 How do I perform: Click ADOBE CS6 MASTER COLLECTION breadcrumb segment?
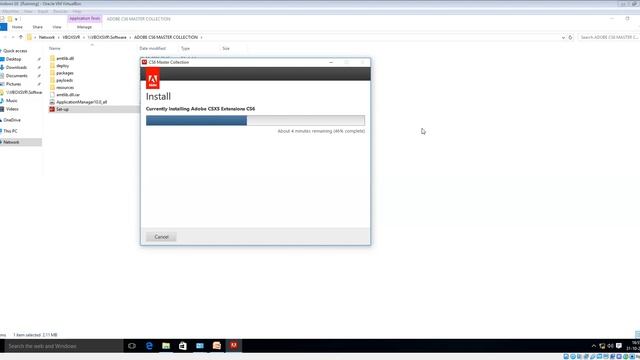coord(166,37)
